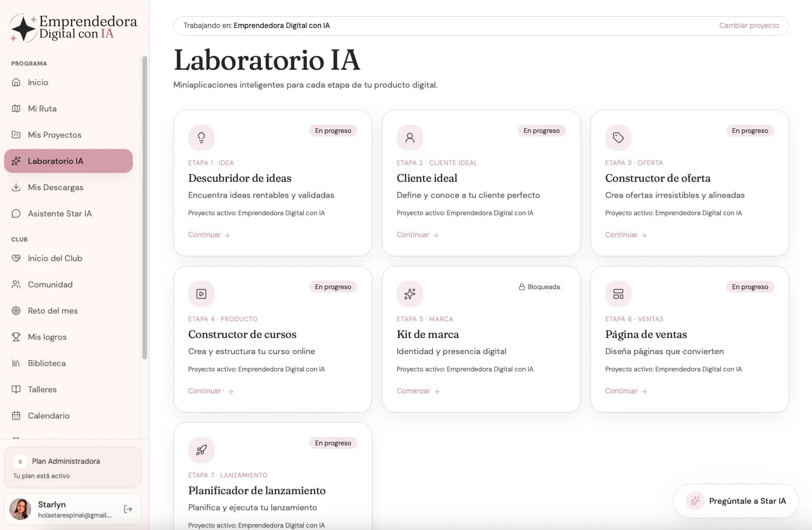This screenshot has width=812, height=530.
Task: Continue the Página de ventas app
Action: (x=626, y=391)
